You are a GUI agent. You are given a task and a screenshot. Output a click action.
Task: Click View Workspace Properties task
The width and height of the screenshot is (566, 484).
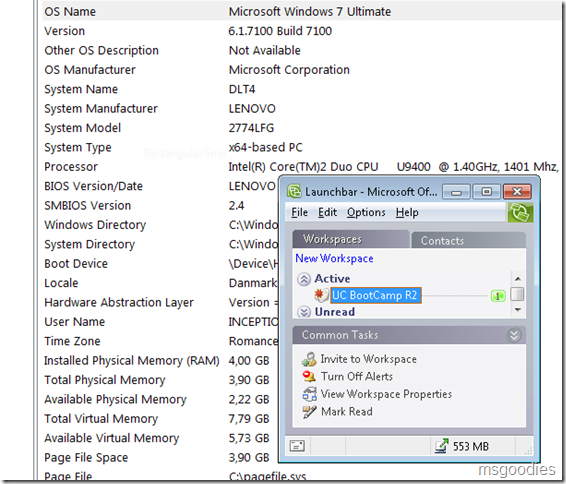tap(386, 394)
